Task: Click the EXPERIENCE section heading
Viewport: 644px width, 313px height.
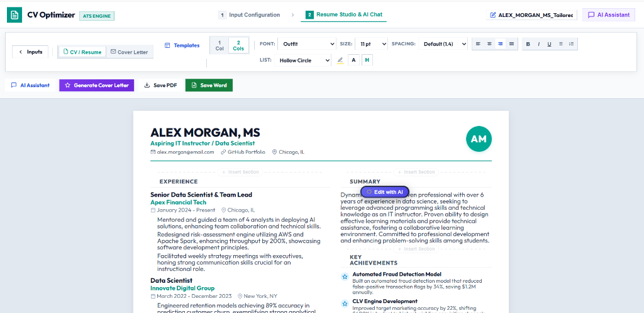Action: click(179, 181)
